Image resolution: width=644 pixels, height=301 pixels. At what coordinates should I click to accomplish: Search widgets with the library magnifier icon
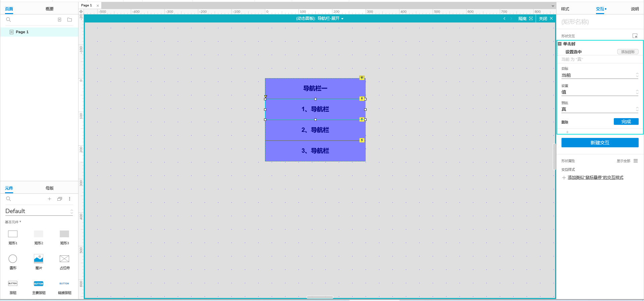coord(8,199)
